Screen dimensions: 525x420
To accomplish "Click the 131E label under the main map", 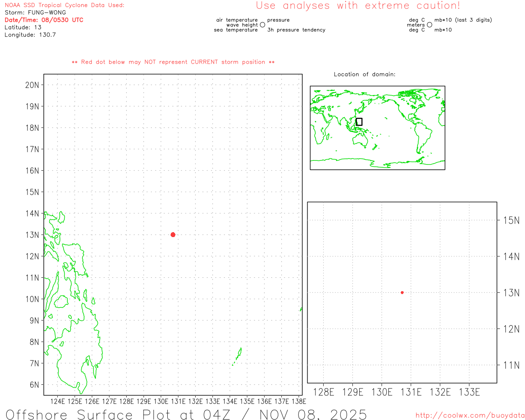I will (x=178, y=401).
